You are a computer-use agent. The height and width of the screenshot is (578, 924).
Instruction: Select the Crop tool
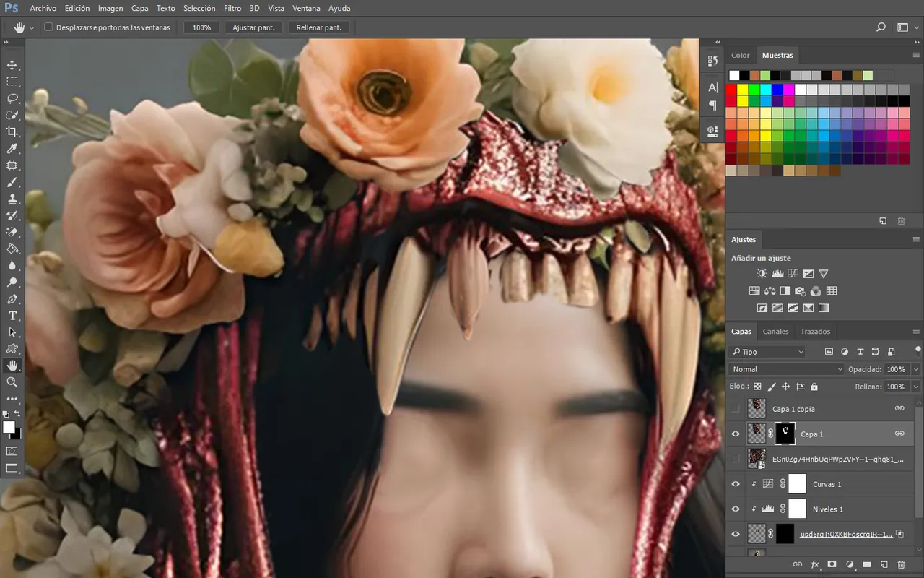(12, 131)
